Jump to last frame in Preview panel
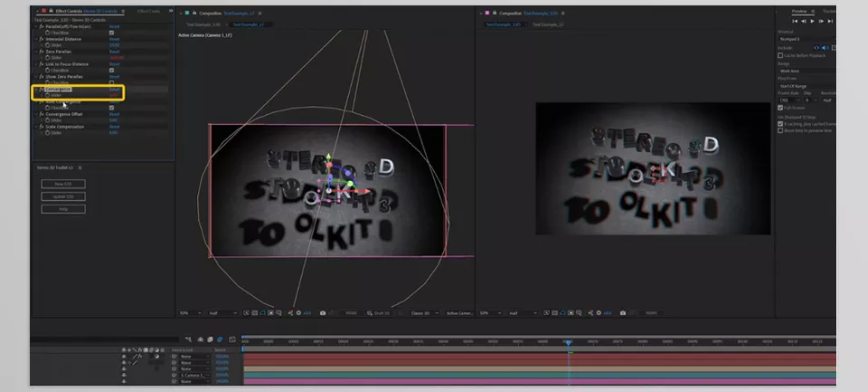Screen dimensions: 868x392 (830, 21)
